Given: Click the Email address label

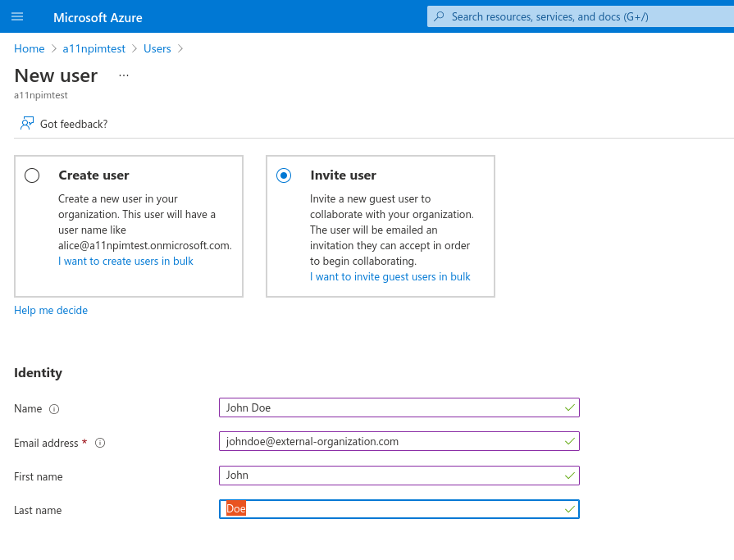Looking at the screenshot, I should click(x=46, y=443).
